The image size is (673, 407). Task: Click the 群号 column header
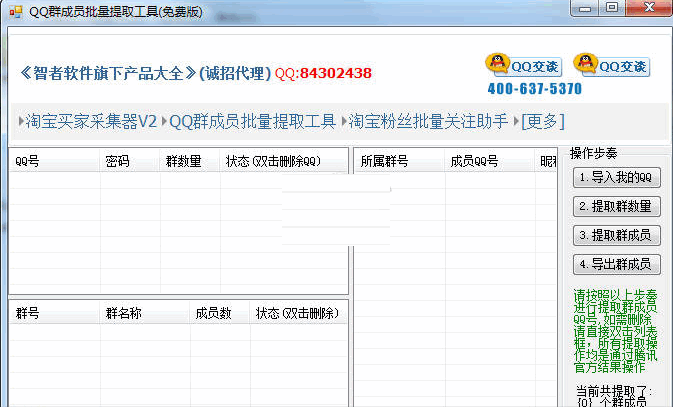55,313
